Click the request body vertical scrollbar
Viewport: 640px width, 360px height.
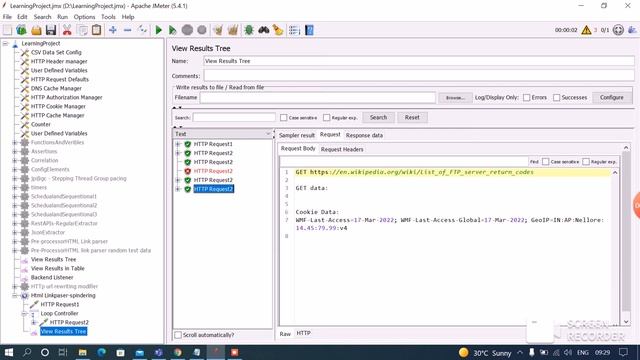click(x=615, y=247)
